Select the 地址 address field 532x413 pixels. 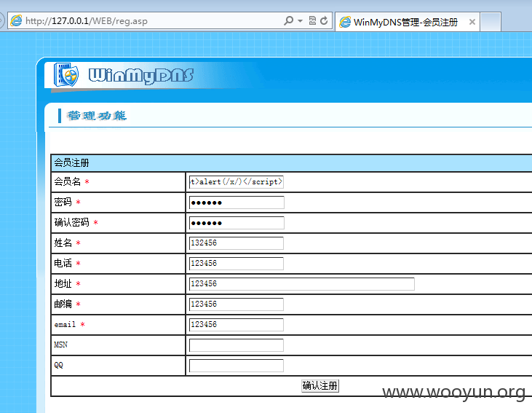point(301,284)
